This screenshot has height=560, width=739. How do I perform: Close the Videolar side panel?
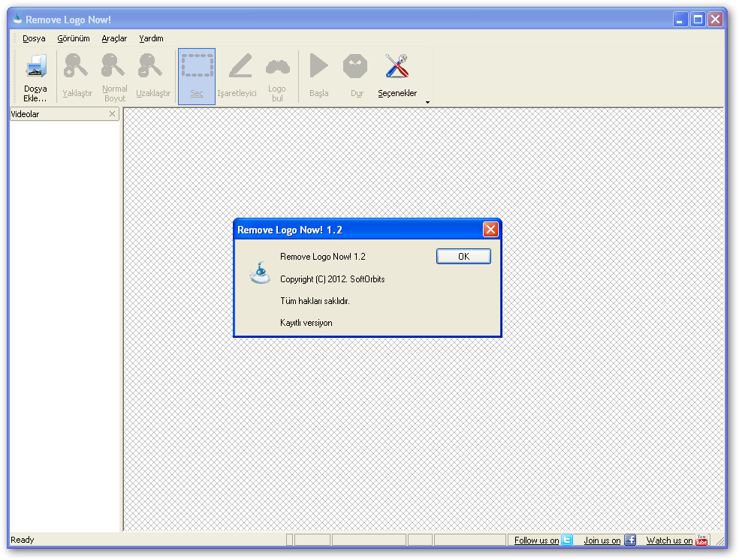[x=113, y=114]
